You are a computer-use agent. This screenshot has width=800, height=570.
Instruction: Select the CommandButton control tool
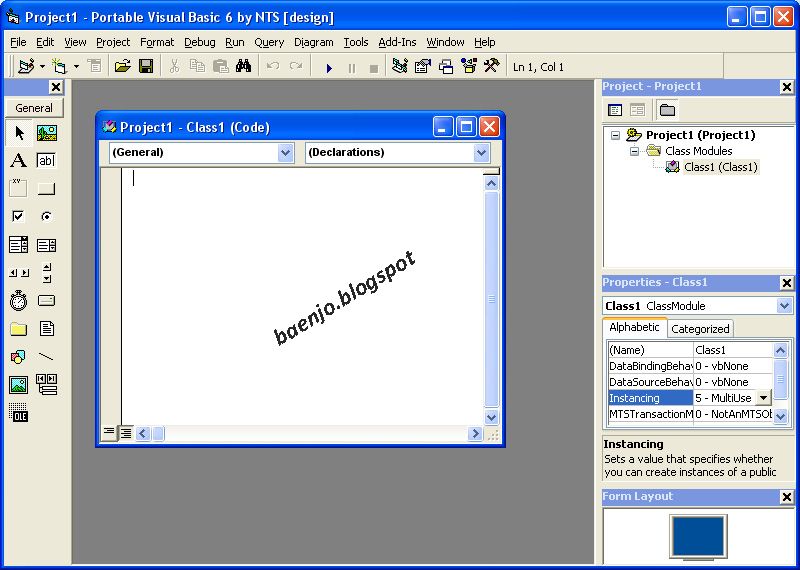click(x=46, y=188)
